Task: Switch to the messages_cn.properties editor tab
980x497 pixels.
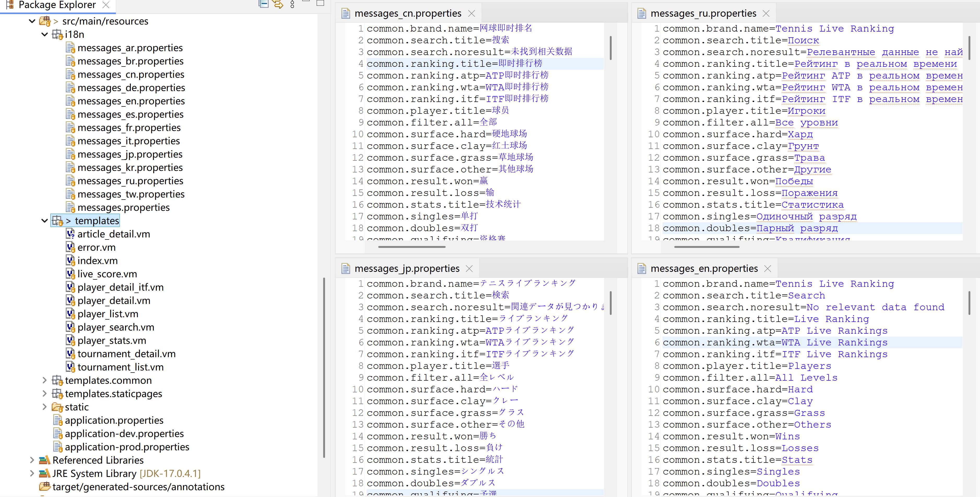Action: [x=408, y=14]
